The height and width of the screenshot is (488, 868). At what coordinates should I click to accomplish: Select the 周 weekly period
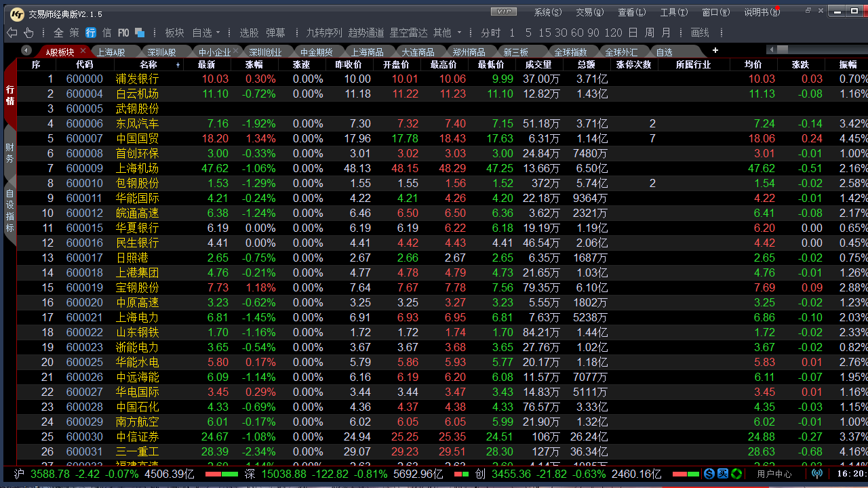650,33
